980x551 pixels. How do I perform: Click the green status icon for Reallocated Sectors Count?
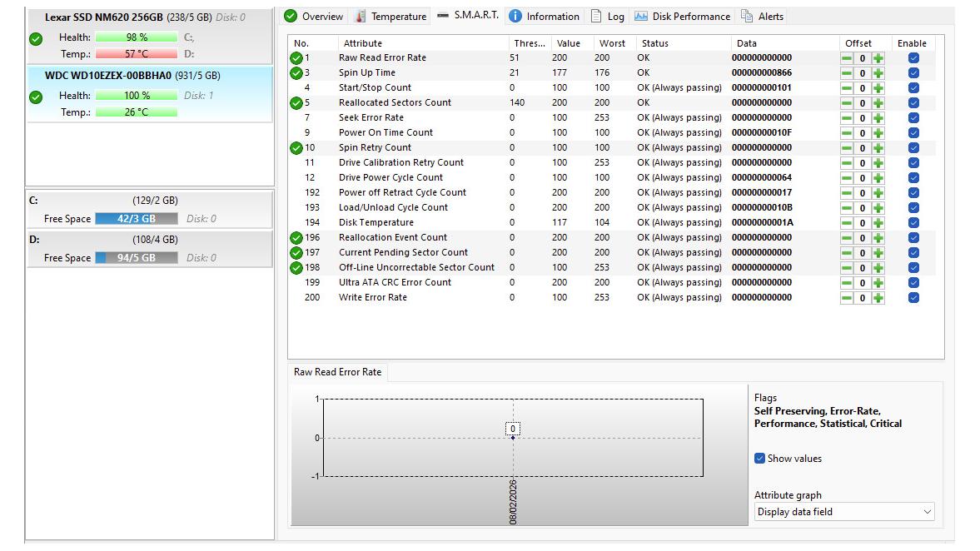(x=296, y=103)
